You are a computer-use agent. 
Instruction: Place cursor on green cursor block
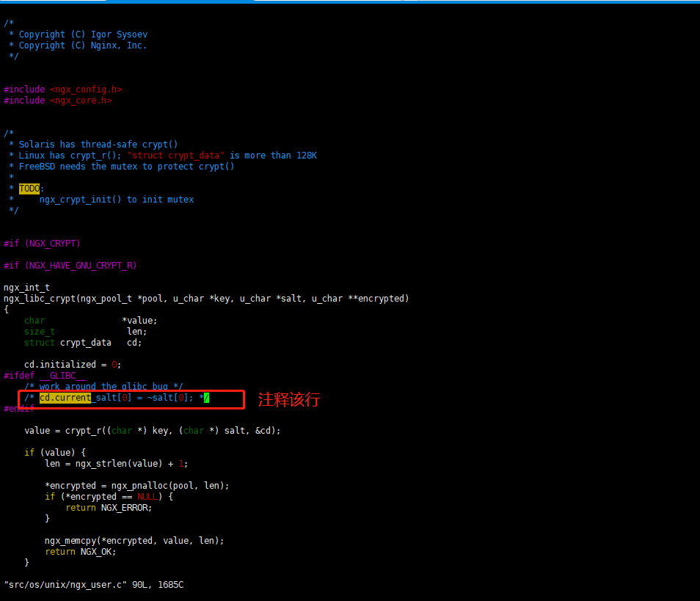pos(207,398)
